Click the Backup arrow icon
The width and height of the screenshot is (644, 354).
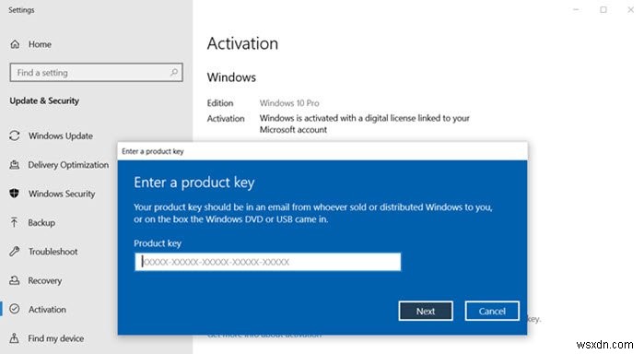click(x=15, y=222)
